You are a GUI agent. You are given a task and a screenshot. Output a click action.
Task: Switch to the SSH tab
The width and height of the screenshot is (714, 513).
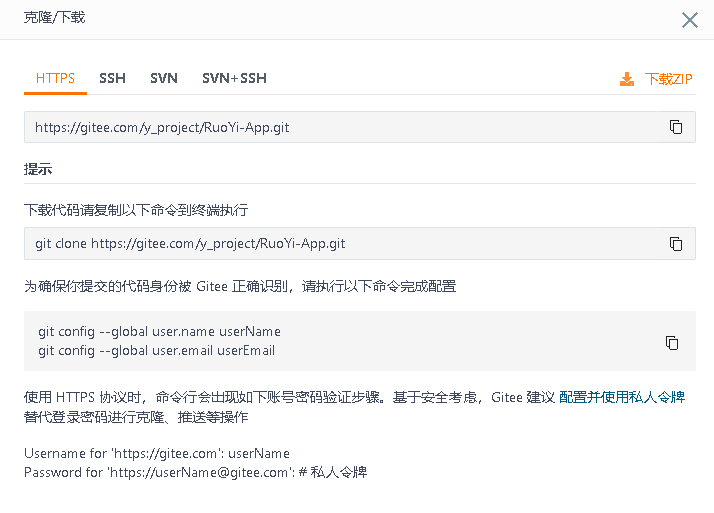click(112, 78)
